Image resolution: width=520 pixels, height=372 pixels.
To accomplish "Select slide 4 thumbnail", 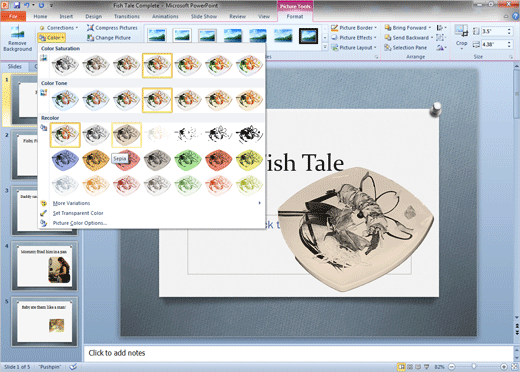I will [x=44, y=266].
